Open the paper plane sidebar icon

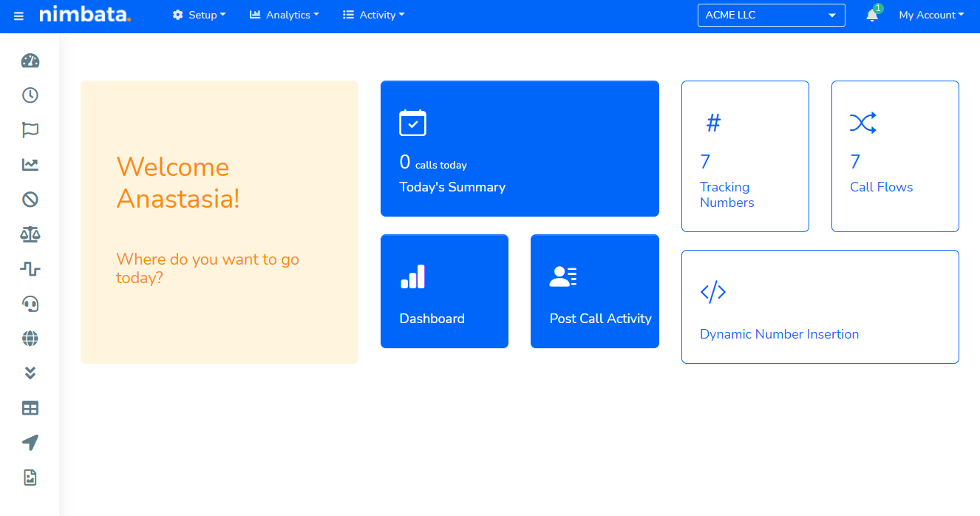tap(30, 442)
